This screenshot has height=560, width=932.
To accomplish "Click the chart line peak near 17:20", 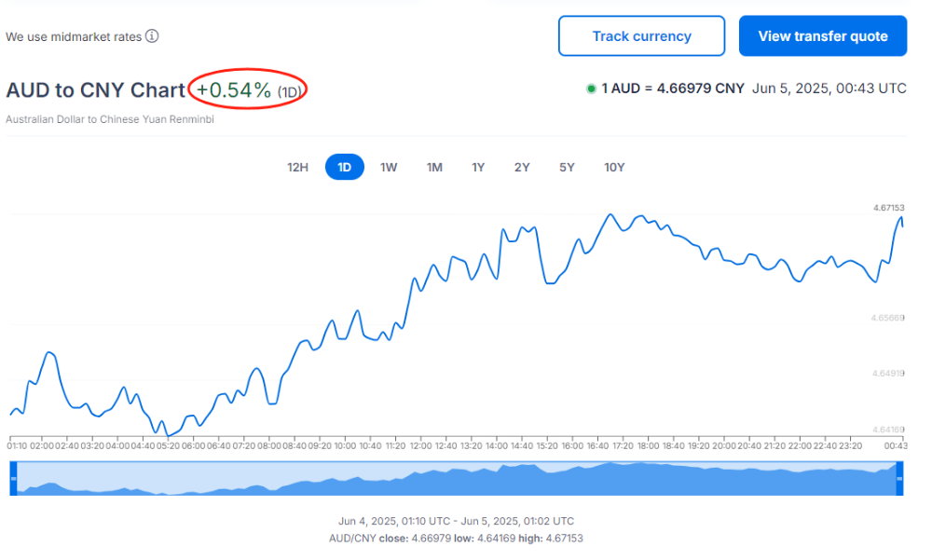I will (x=610, y=214).
